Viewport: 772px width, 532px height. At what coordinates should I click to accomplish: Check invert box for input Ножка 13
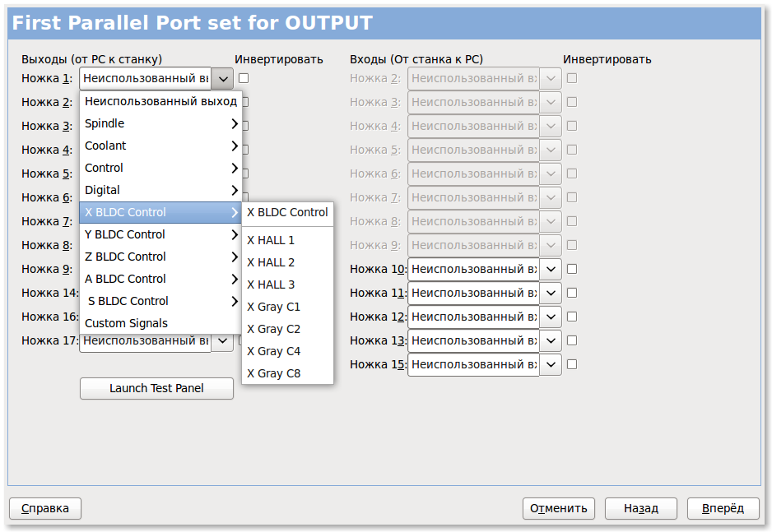point(572,340)
